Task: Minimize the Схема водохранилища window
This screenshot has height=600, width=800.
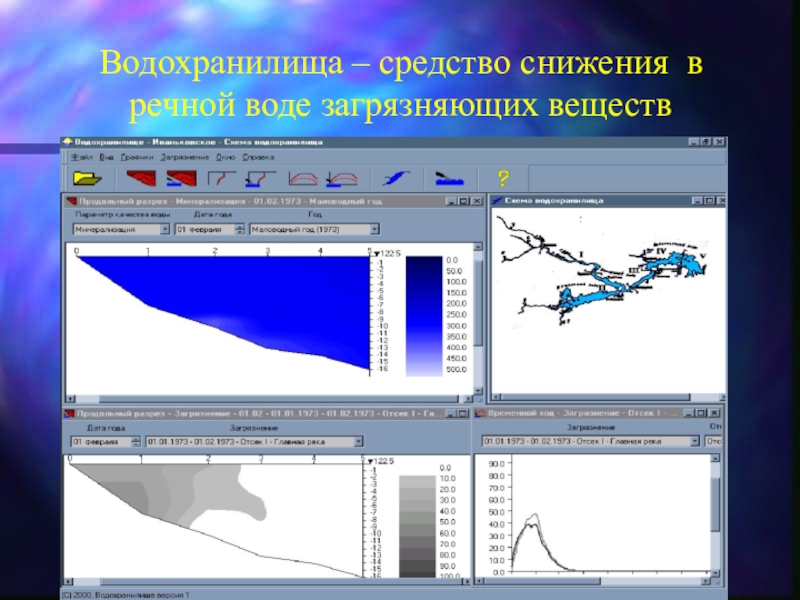Action: [697, 201]
